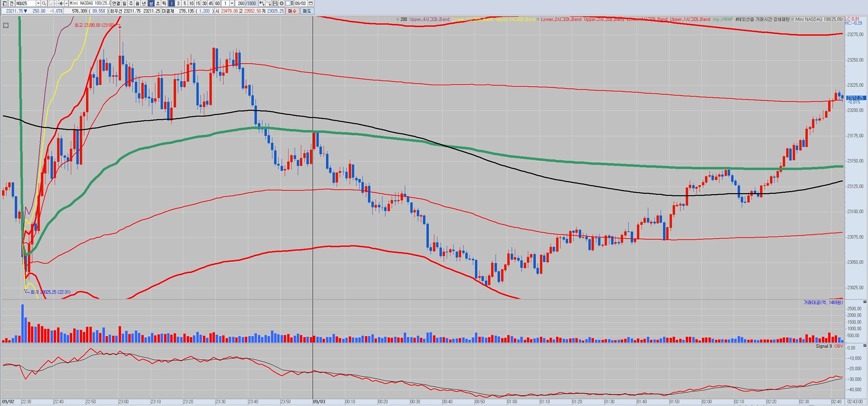Collapse the volume panel using its corner icon

click(x=864, y=302)
